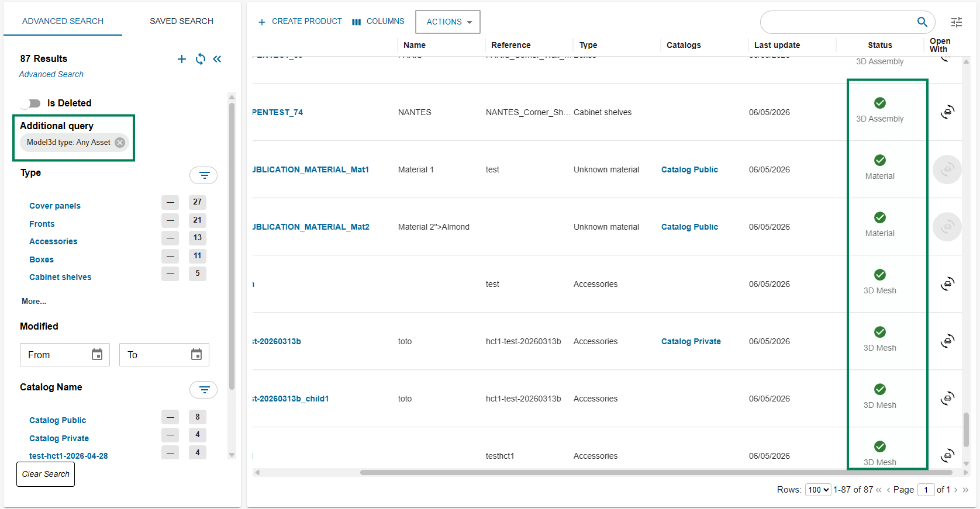Open the Columns chooser
Image resolution: width=980 pixels, height=509 pixels.
pyautogui.click(x=378, y=22)
